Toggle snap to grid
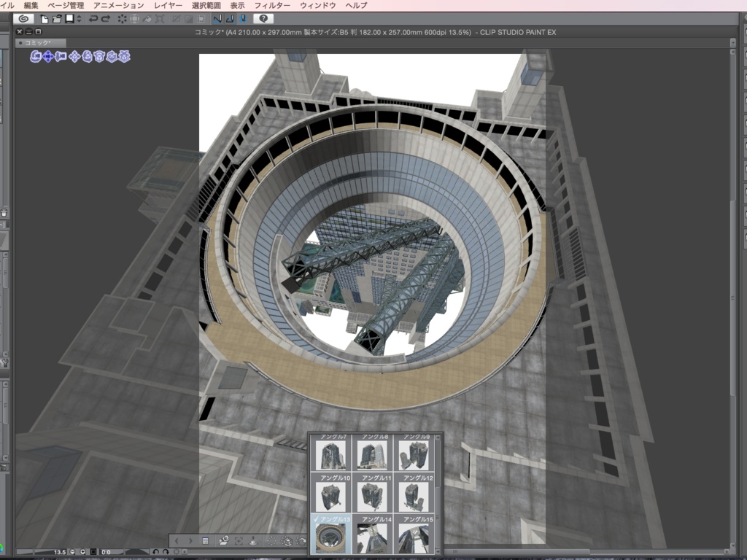 pos(243,19)
